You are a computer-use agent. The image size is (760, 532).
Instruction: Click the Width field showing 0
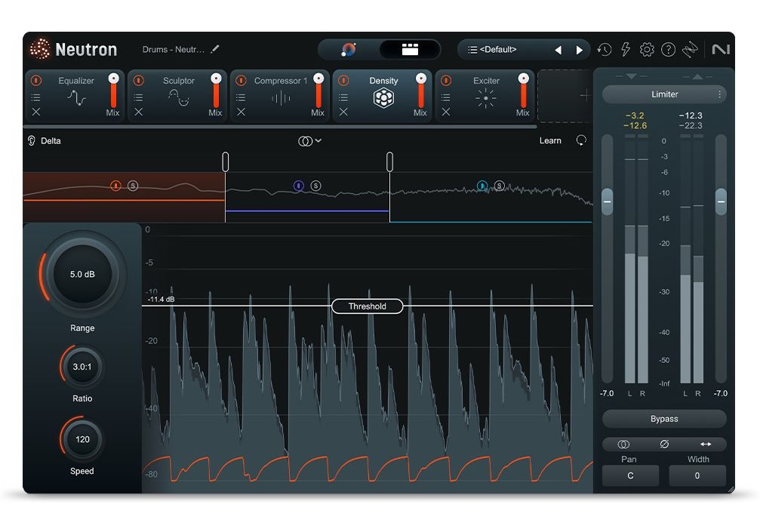click(x=697, y=476)
